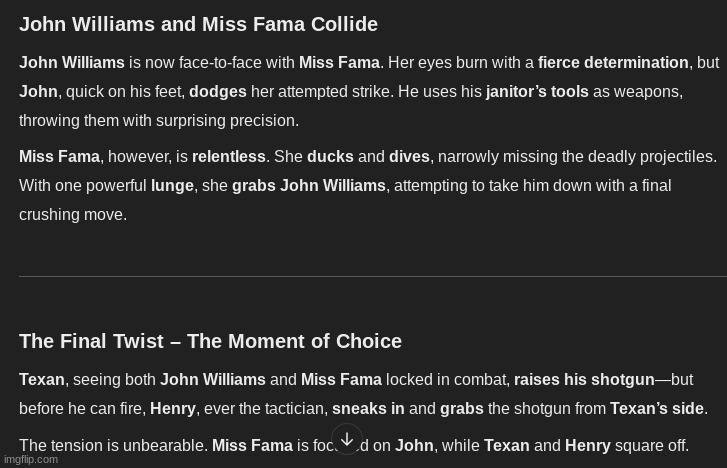The height and width of the screenshot is (468, 727).
Task: Click the scroll-to-bottom down arrow button
Action: coord(347,440)
